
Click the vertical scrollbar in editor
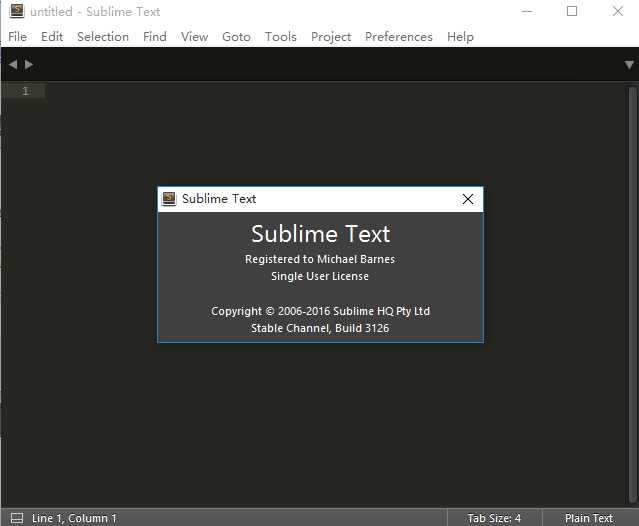[632, 295]
